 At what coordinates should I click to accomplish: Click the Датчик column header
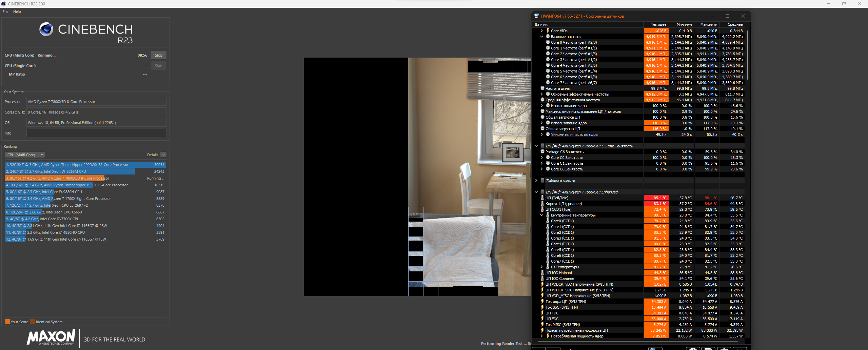(588, 24)
